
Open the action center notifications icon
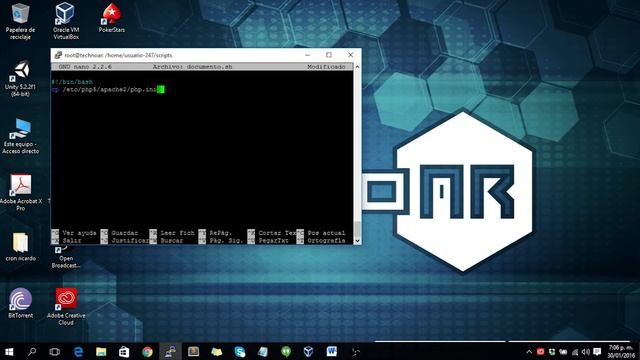coord(597,352)
